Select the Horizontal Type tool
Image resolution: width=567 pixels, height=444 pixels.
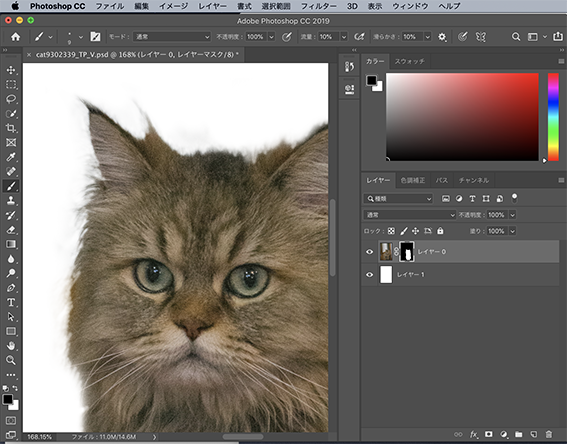coord(11,302)
